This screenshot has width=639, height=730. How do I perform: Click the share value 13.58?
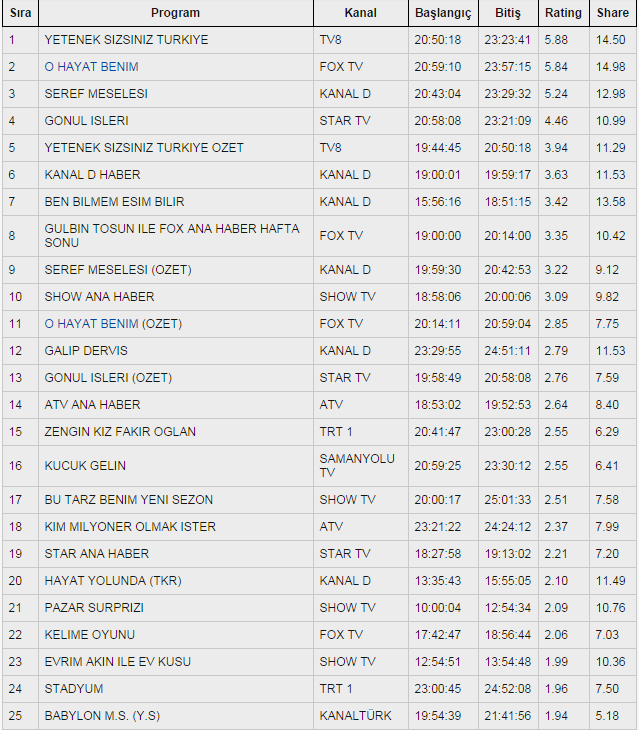tap(610, 202)
